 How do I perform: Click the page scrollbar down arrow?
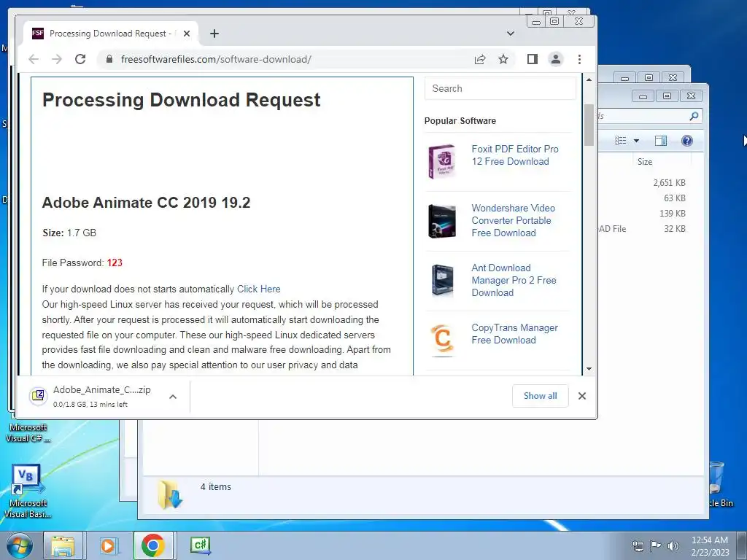589,369
